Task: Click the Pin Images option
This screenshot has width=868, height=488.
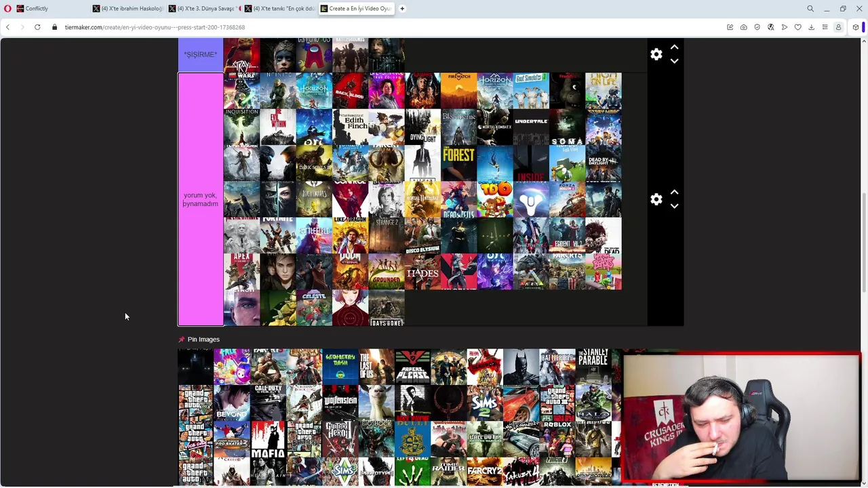Action: click(x=199, y=339)
